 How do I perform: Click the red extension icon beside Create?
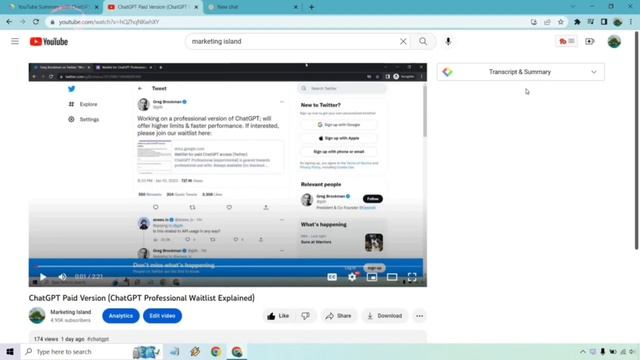coord(567,41)
